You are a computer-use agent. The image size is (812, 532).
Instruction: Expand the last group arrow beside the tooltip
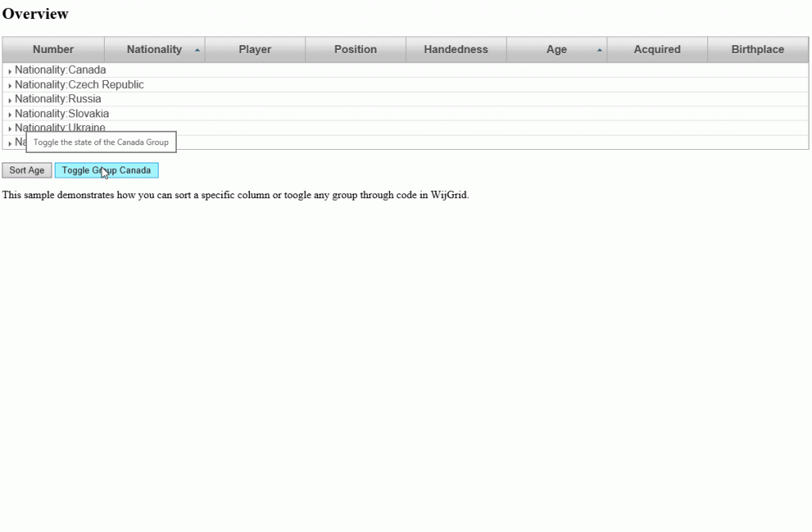point(10,144)
